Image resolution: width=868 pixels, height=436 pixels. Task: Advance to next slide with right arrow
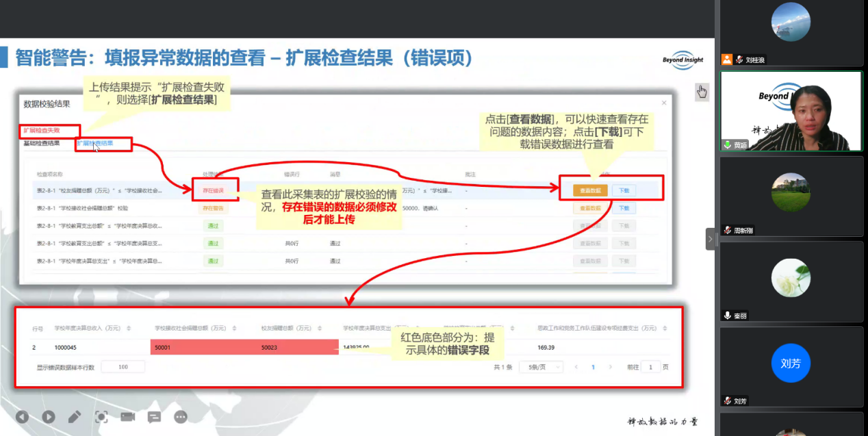[49, 416]
